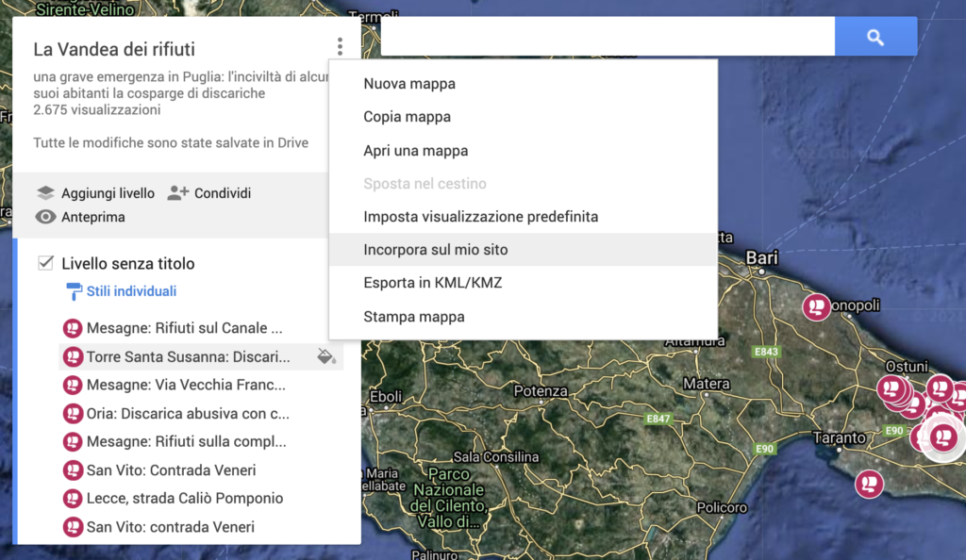Viewport: 966px width, 560px height.
Task: Toggle the Livello senza titolo checkbox
Action: pyautogui.click(x=45, y=263)
